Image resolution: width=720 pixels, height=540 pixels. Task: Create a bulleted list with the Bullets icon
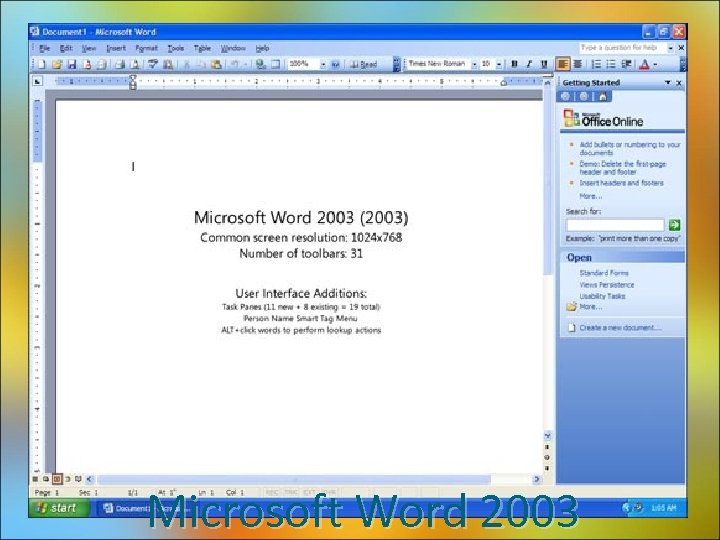pos(611,64)
